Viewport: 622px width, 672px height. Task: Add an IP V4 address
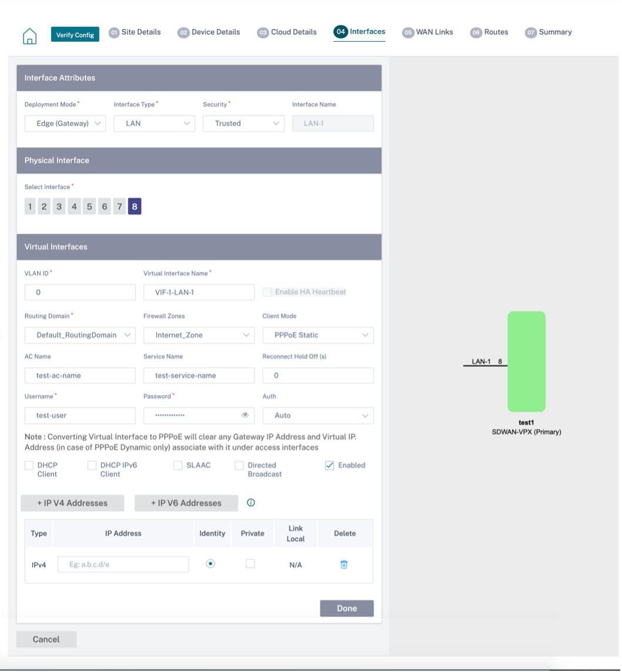[72, 503]
